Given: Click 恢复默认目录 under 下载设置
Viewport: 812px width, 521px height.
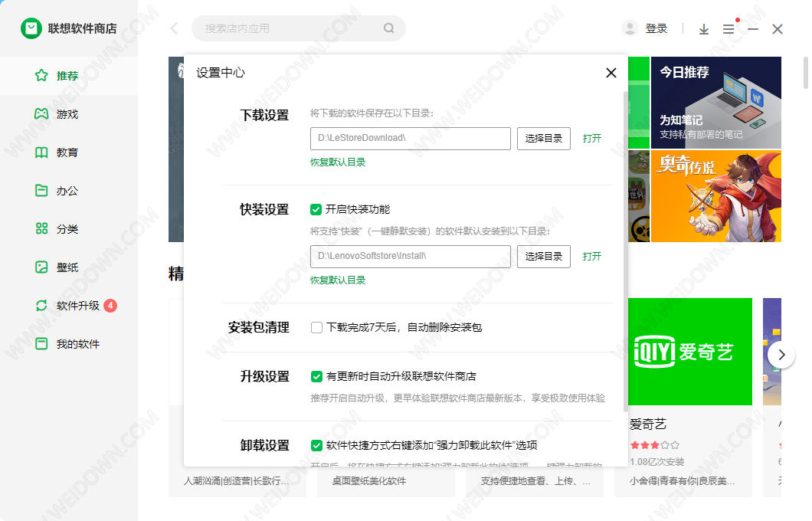Looking at the screenshot, I should (x=338, y=162).
